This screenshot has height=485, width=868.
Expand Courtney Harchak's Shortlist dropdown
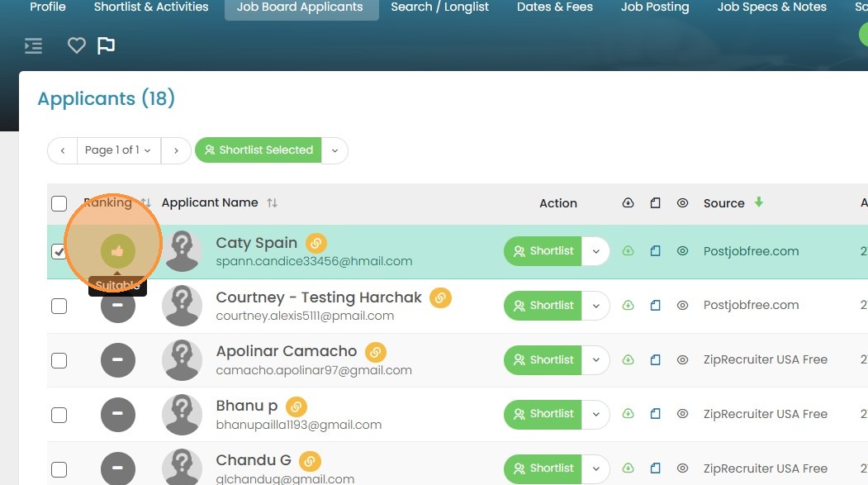pyautogui.click(x=595, y=306)
